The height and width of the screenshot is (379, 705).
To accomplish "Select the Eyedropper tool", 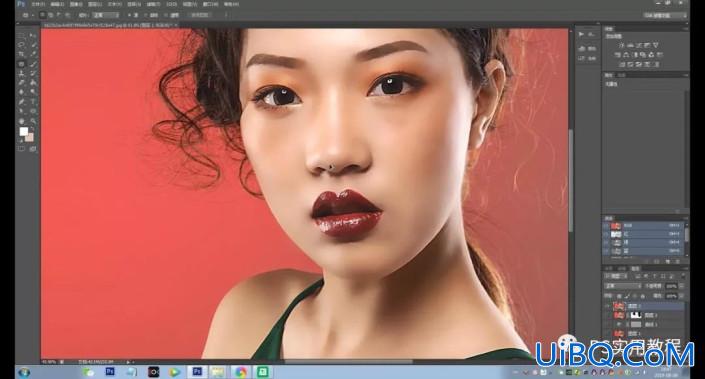I will (x=33, y=54).
